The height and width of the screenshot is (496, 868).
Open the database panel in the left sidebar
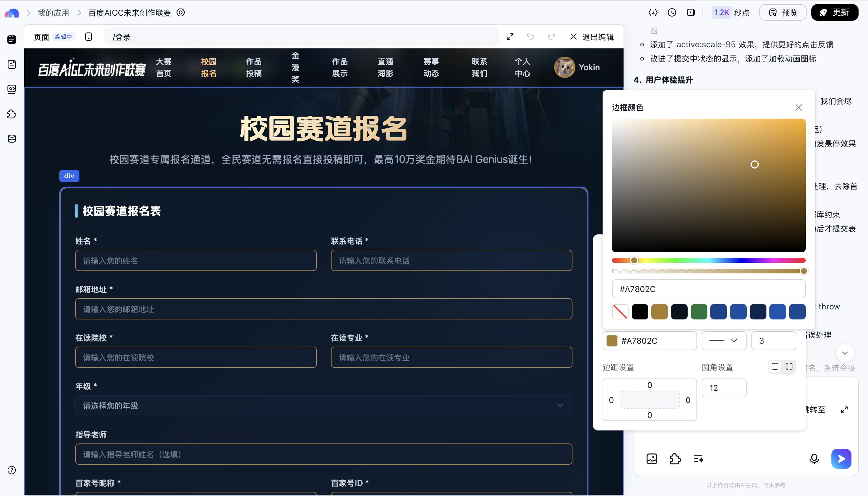pyautogui.click(x=12, y=139)
